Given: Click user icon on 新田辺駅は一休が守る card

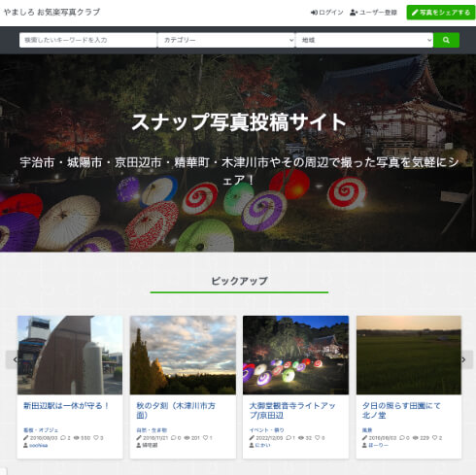Looking at the screenshot, I should click(x=25, y=446).
